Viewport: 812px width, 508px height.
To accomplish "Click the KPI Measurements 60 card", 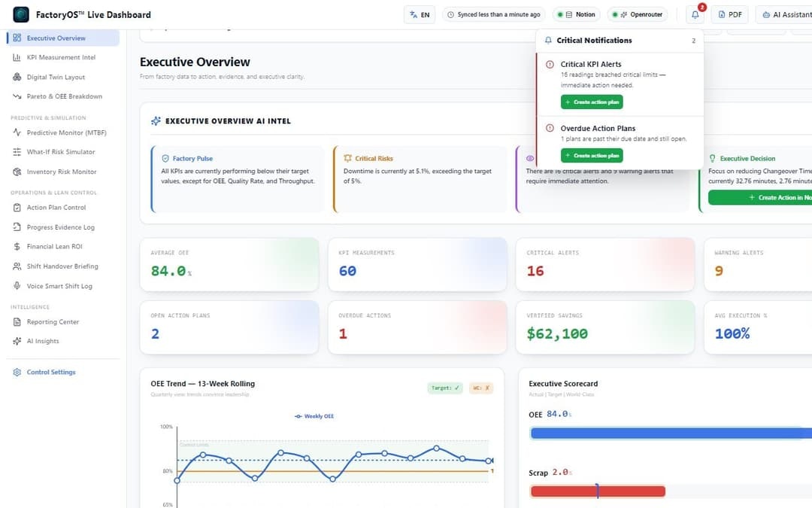I will coord(417,264).
